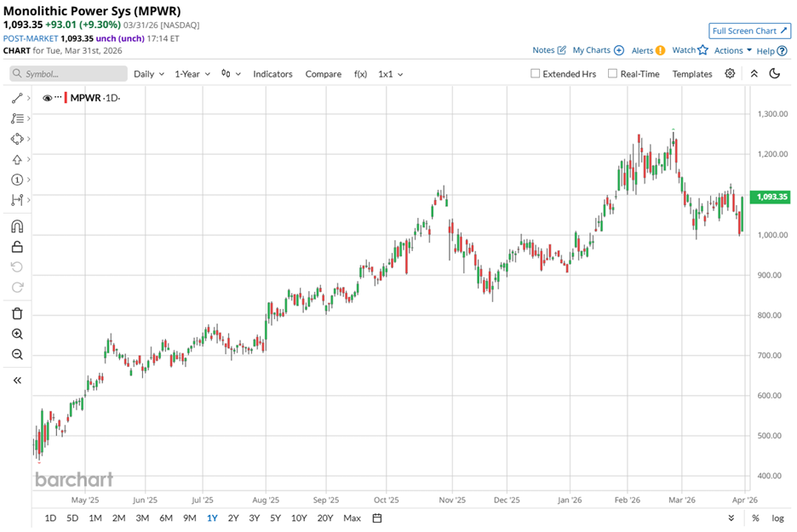Click the Full Screen Chart button
Image resolution: width=797 pixels, height=532 pixels.
[x=750, y=31]
